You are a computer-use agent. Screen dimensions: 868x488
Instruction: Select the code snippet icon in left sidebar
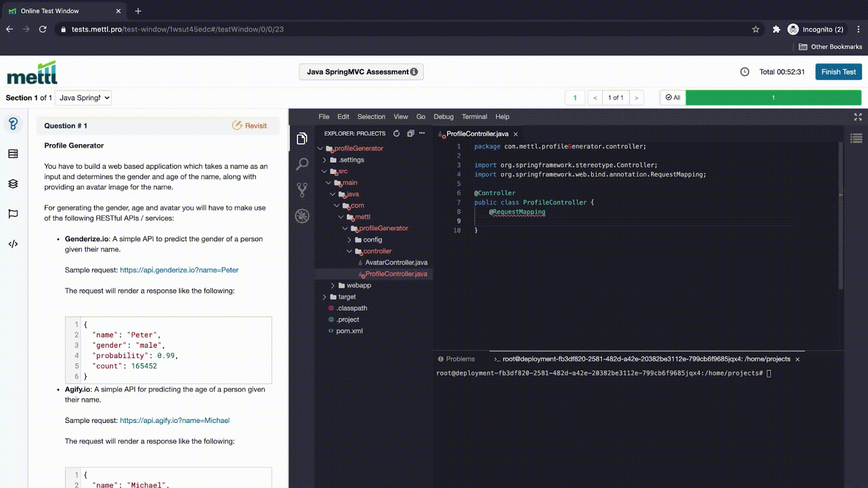(x=12, y=243)
